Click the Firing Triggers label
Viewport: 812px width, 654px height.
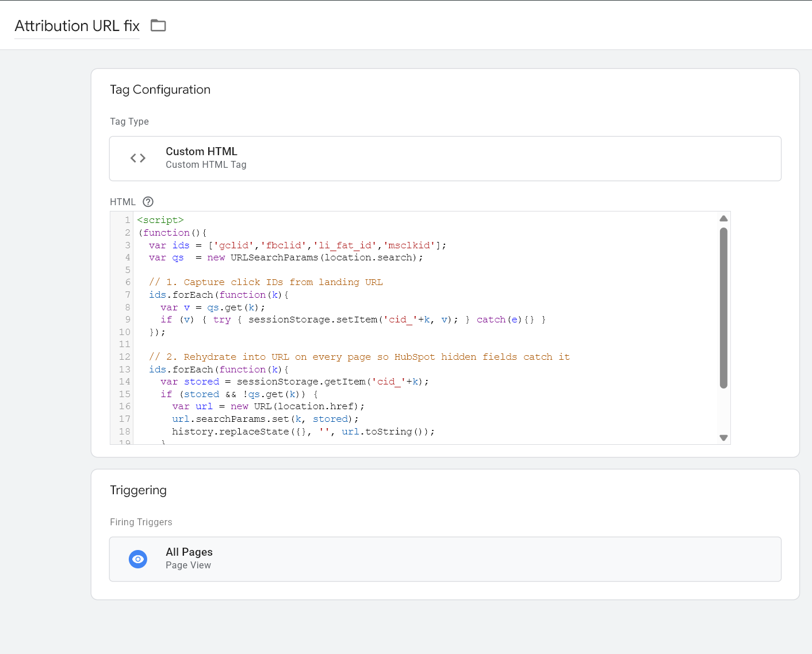[x=141, y=522]
